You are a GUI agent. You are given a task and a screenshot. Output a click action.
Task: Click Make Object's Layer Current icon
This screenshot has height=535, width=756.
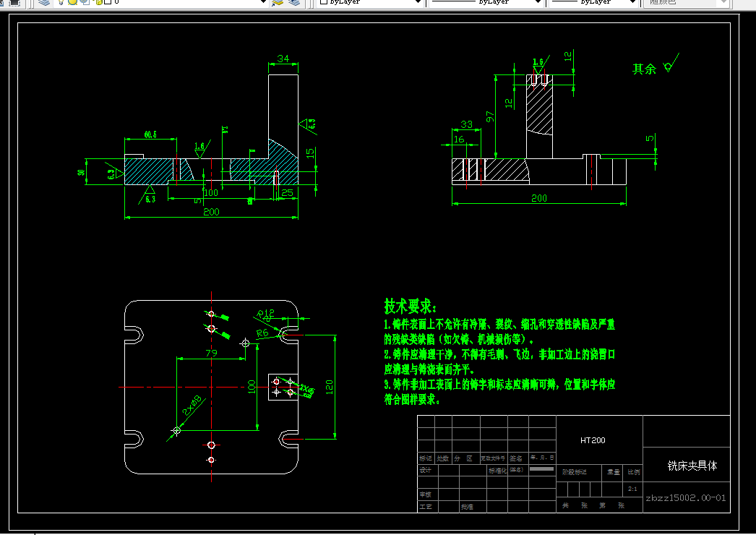tap(278, 2)
